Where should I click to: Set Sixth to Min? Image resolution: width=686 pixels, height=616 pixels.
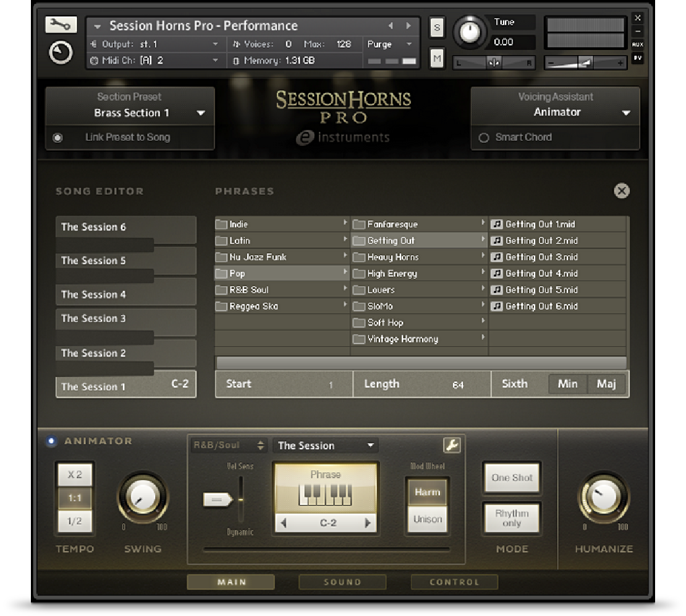(567, 384)
